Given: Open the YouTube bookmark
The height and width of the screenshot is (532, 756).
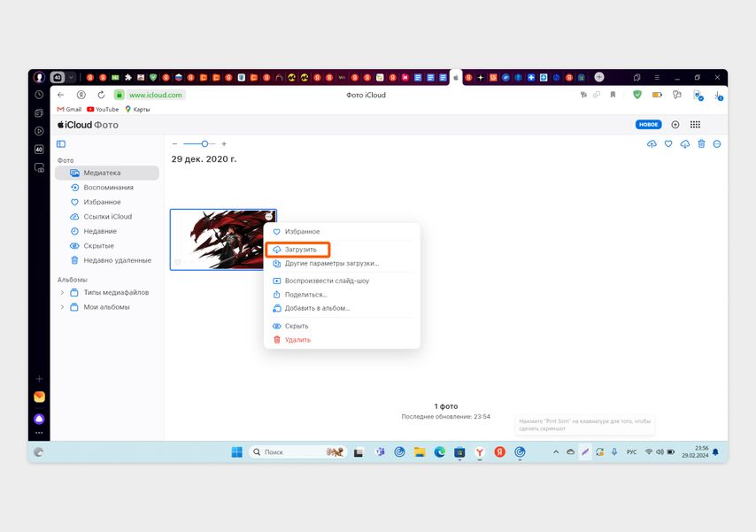Looking at the screenshot, I should [x=103, y=110].
